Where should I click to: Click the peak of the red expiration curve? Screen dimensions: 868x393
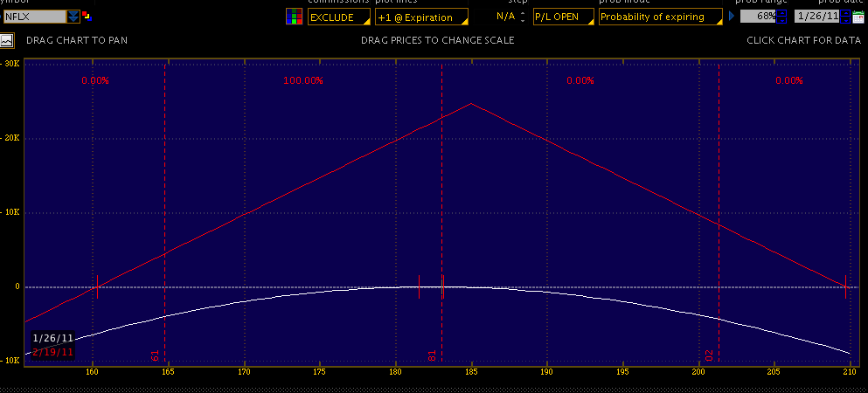471,104
